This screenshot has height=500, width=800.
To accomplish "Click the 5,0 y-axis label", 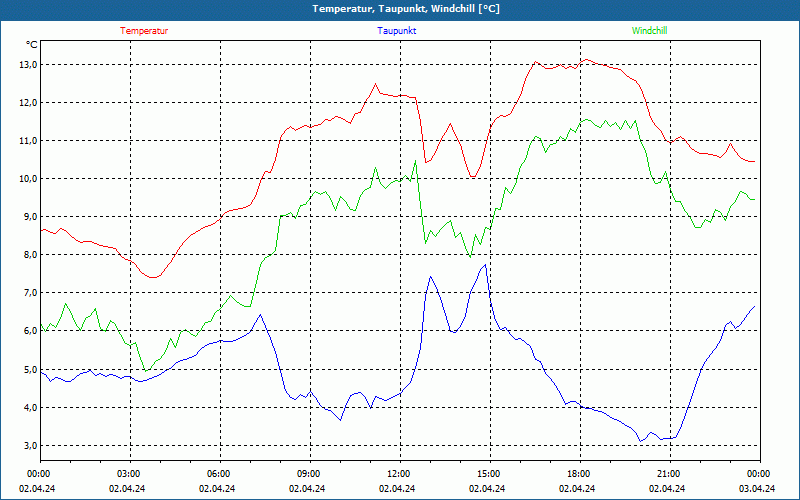I will click(30, 369).
